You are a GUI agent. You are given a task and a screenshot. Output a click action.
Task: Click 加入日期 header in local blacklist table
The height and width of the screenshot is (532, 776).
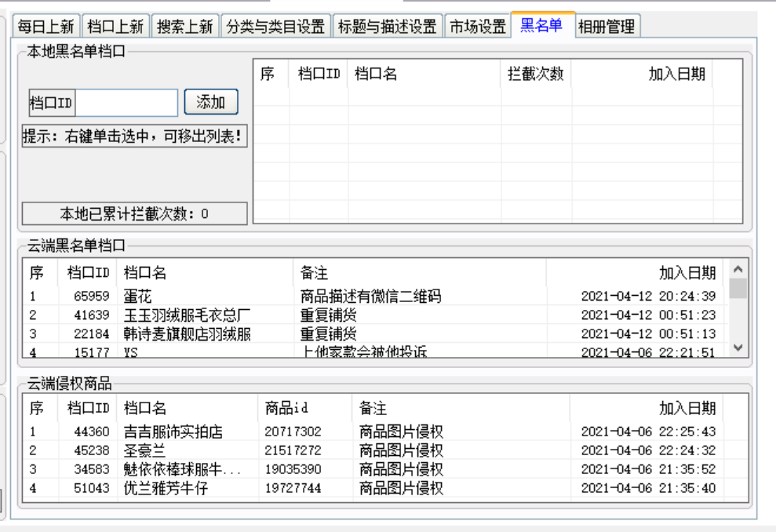(643, 75)
